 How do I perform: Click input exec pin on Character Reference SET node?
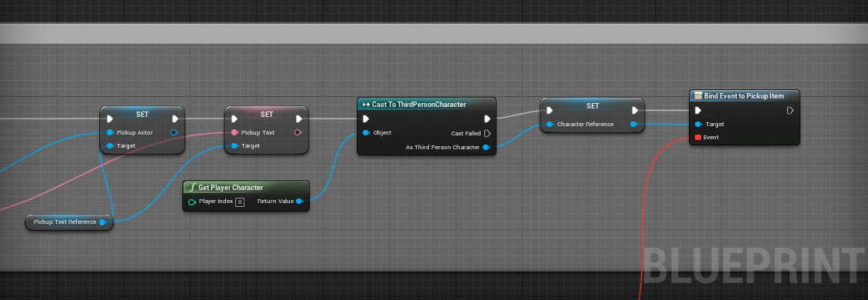550,111
